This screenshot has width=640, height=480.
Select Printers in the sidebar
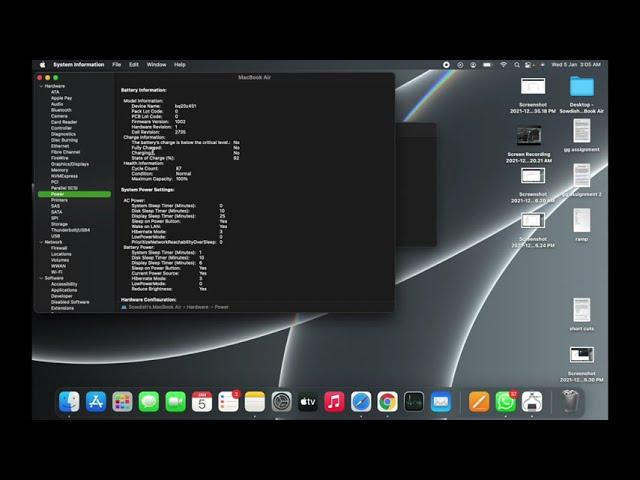(x=60, y=200)
